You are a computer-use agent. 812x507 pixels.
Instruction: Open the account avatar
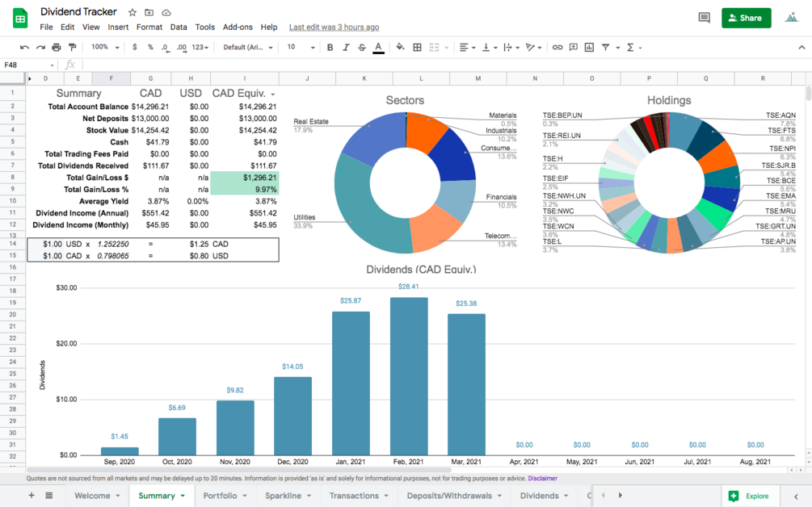(x=791, y=18)
